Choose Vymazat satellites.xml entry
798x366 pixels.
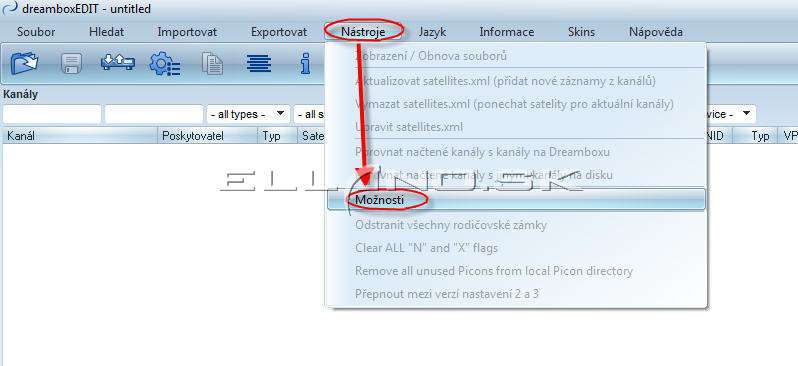pos(516,104)
